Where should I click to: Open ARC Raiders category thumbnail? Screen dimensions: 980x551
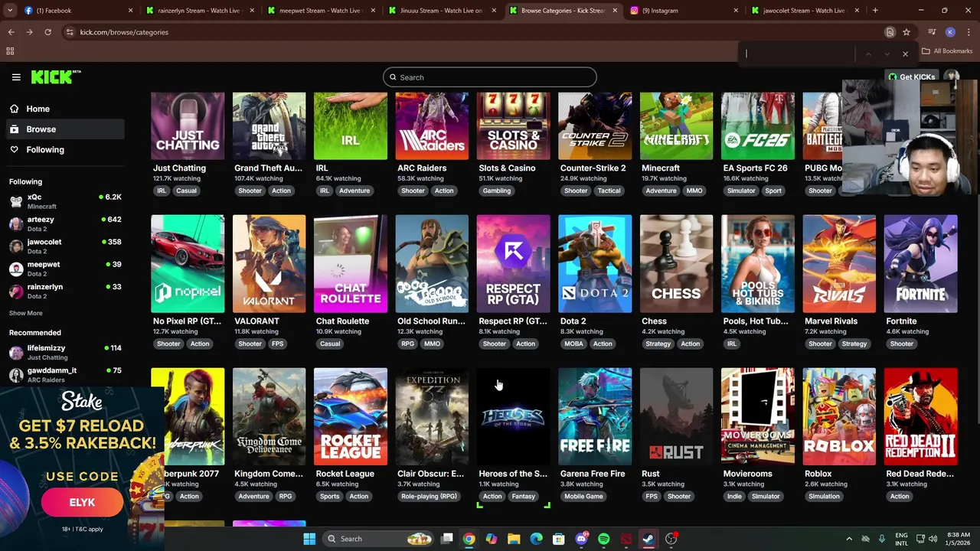[x=432, y=126]
